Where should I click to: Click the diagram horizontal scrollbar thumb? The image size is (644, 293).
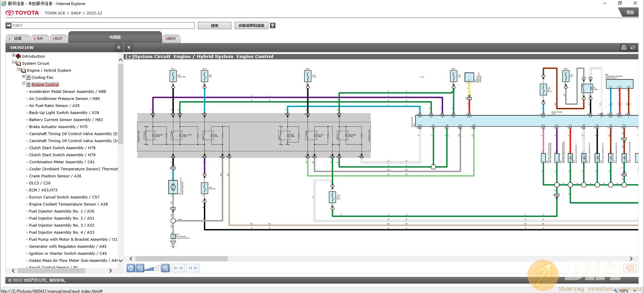181,258
